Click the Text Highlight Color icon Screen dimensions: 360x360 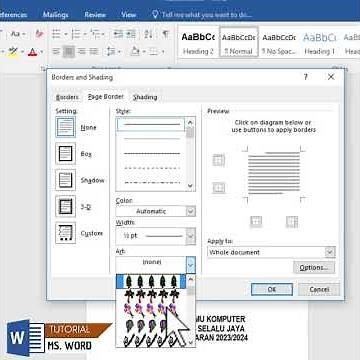pyautogui.click(x=13, y=52)
